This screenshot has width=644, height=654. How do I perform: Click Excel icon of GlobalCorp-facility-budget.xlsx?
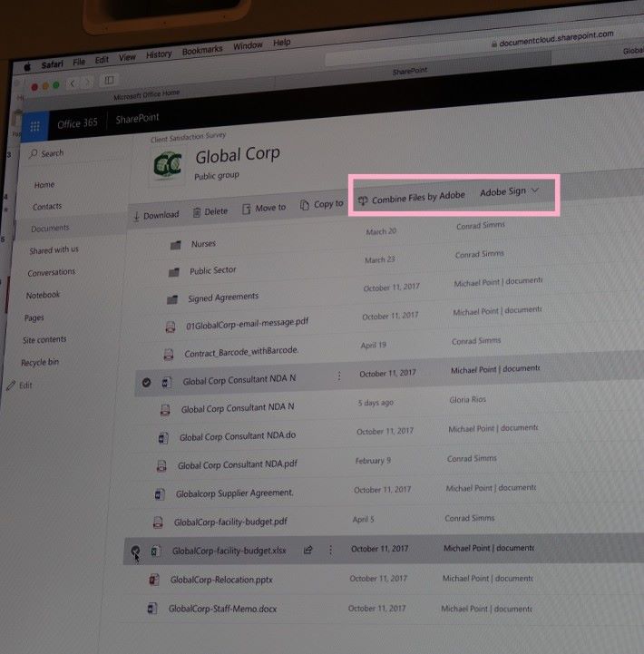[x=156, y=551]
